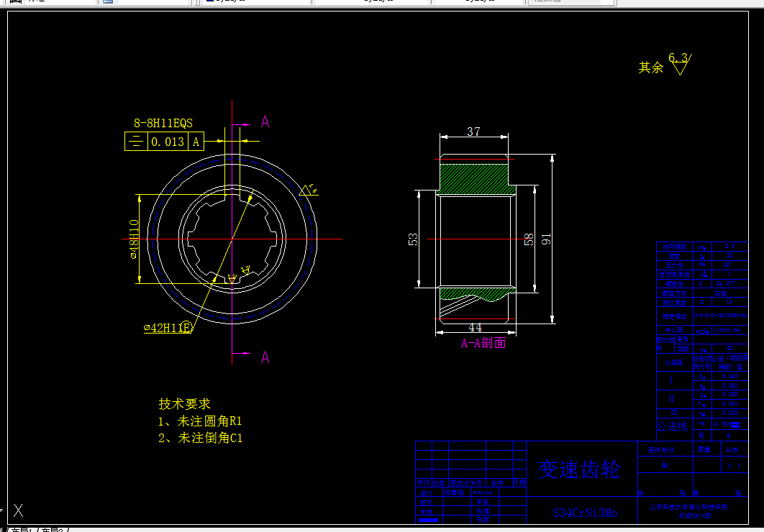Select the 法向模数 table cell
Image resolution: width=764 pixels, height=532 pixels.
[674, 247]
